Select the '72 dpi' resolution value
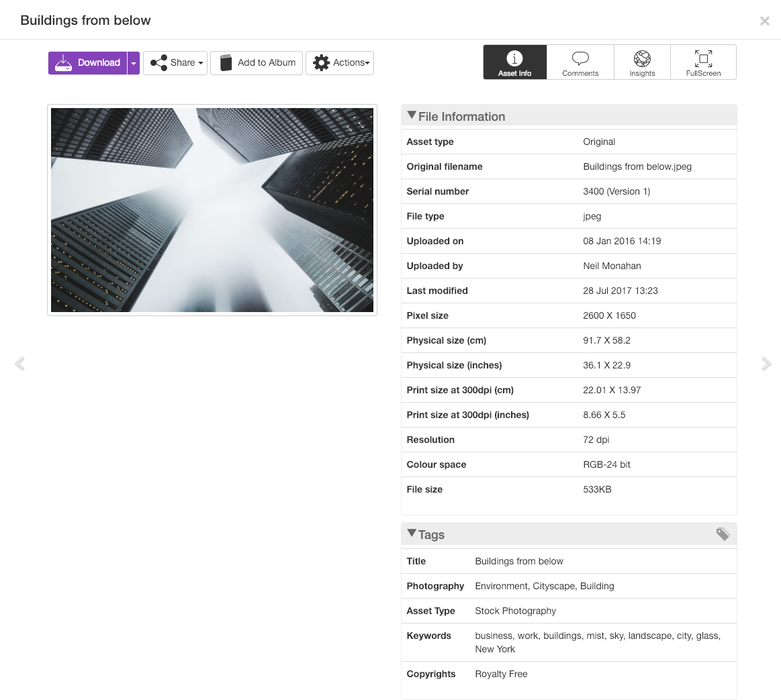Screen dimensions: 781x700 click(x=596, y=440)
